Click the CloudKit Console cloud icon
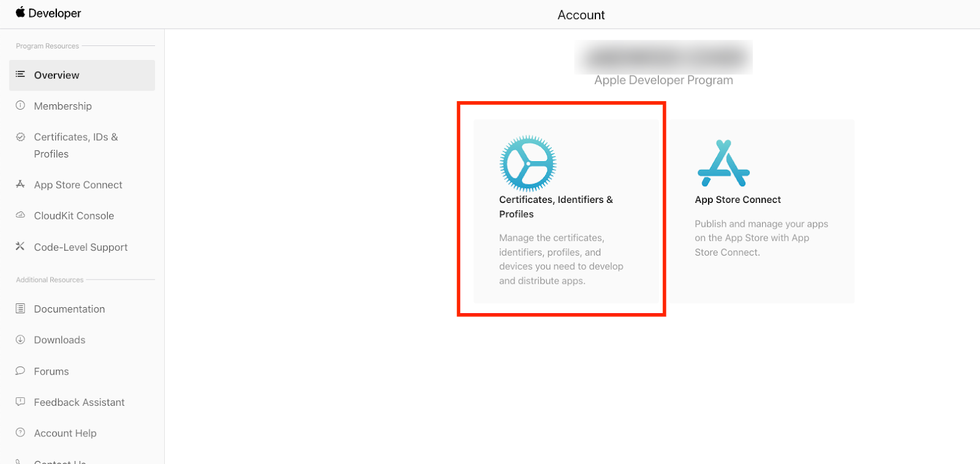 tap(20, 215)
